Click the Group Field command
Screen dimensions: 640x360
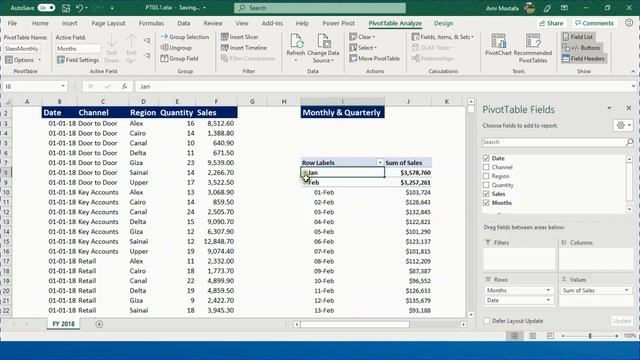pyautogui.click(x=180, y=59)
